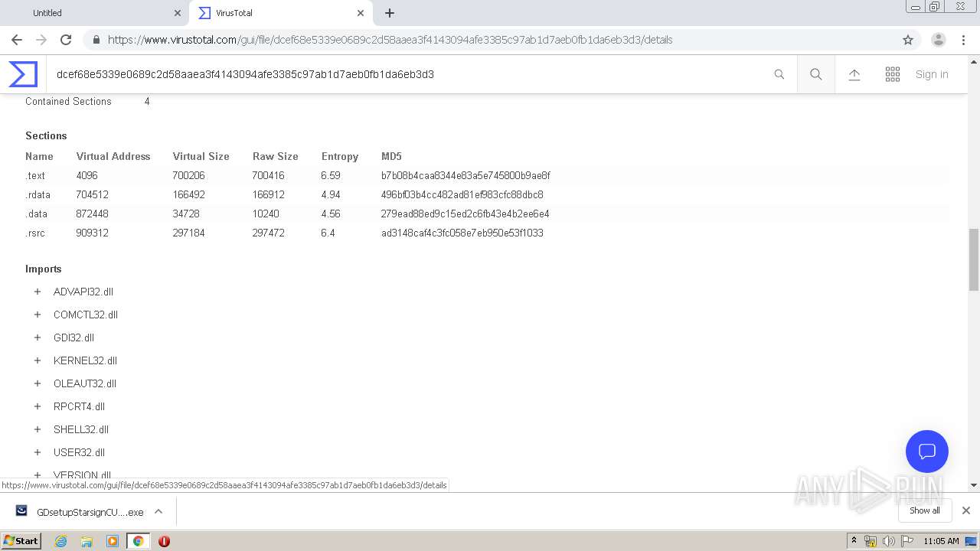This screenshot has height=551, width=980.
Task: Click the .rsrc section name
Action: pyautogui.click(x=34, y=233)
